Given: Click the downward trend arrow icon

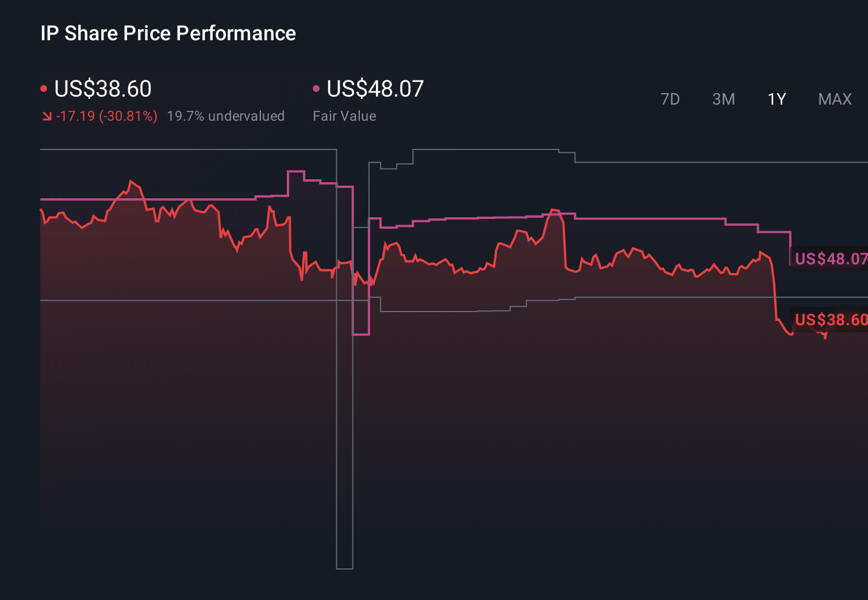Looking at the screenshot, I should point(47,116).
